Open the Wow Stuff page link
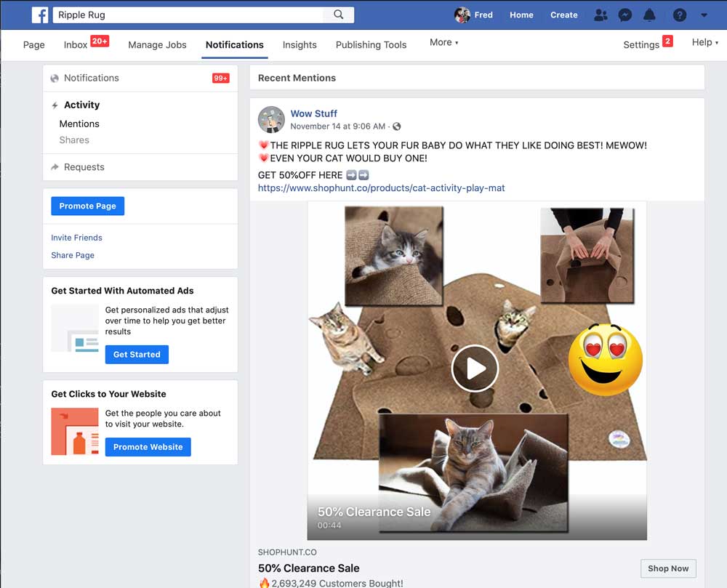 (313, 113)
